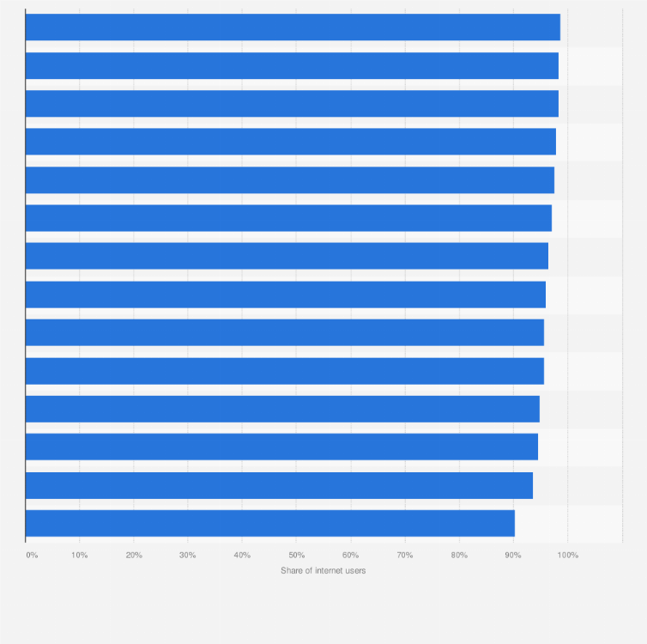This screenshot has height=644, width=647.
Task: Click the 50% axis label
Action: tap(297, 556)
